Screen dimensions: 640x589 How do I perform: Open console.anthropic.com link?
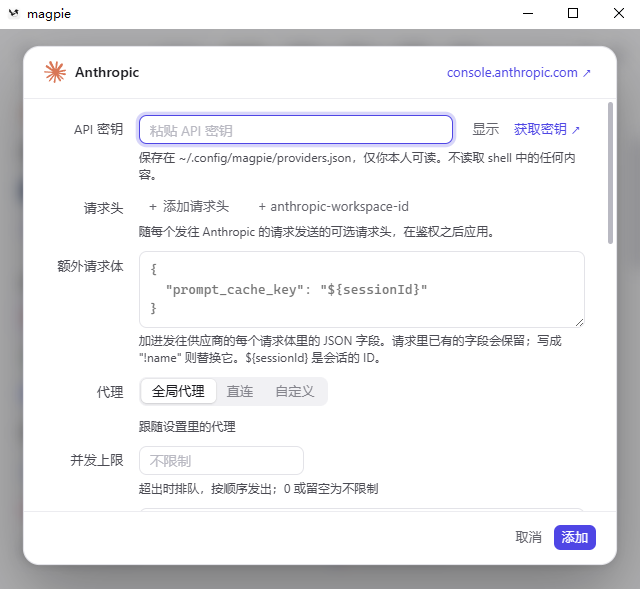click(518, 73)
